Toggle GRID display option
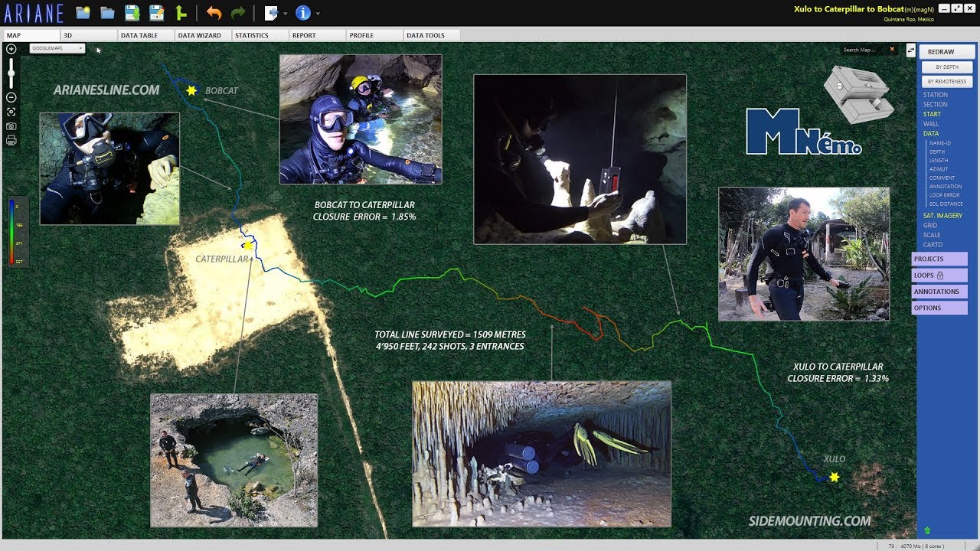This screenshot has height=551, width=980. pos(929,225)
